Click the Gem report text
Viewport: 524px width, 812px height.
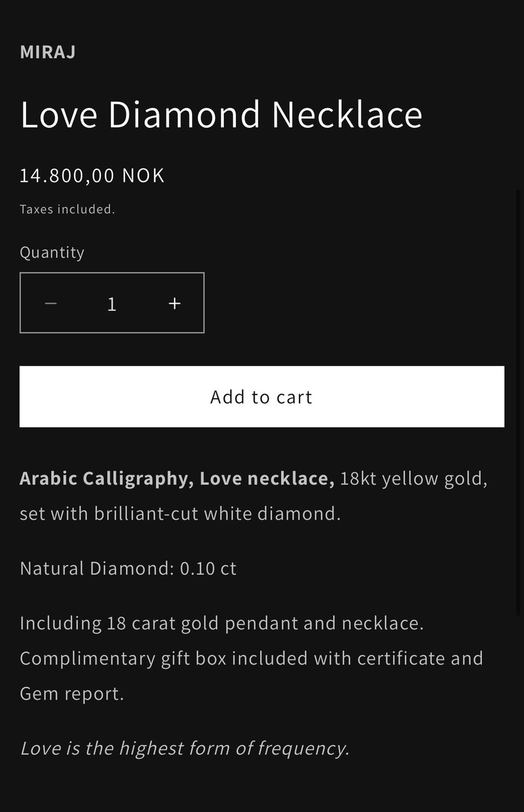pyautogui.click(x=72, y=694)
